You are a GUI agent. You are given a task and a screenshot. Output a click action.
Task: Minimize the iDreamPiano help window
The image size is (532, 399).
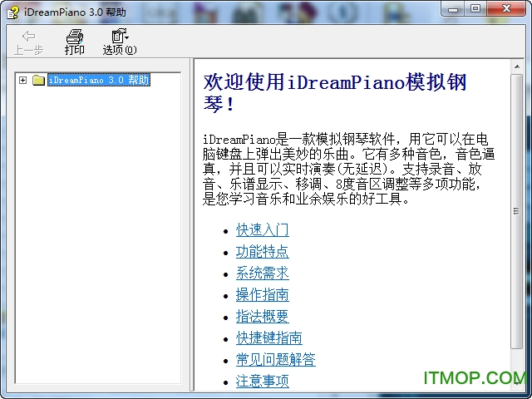click(x=453, y=9)
